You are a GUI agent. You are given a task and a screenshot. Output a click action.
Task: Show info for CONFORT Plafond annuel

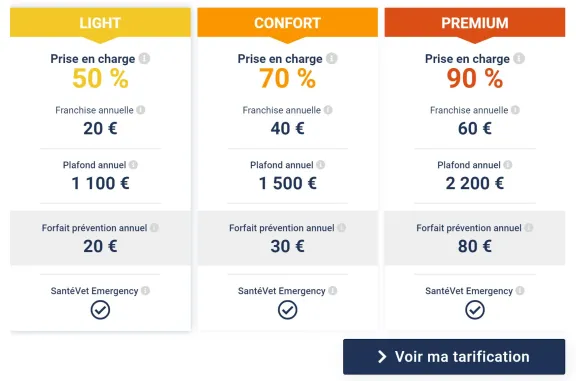(x=321, y=165)
